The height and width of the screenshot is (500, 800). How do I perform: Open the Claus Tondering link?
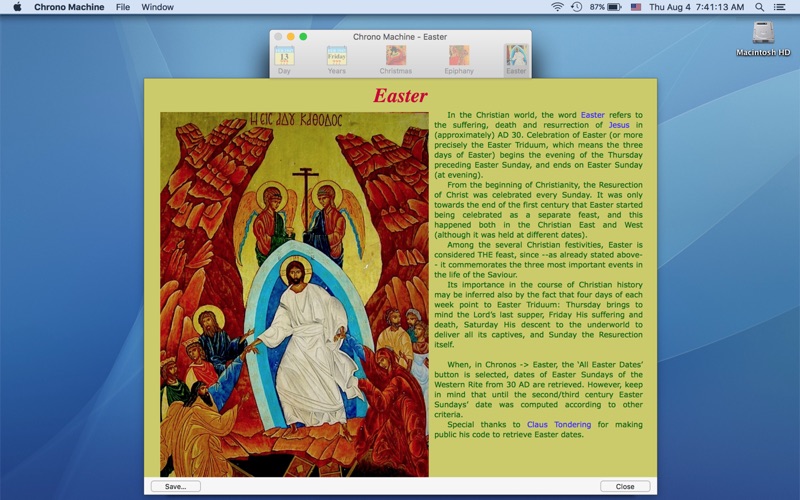[559, 424]
